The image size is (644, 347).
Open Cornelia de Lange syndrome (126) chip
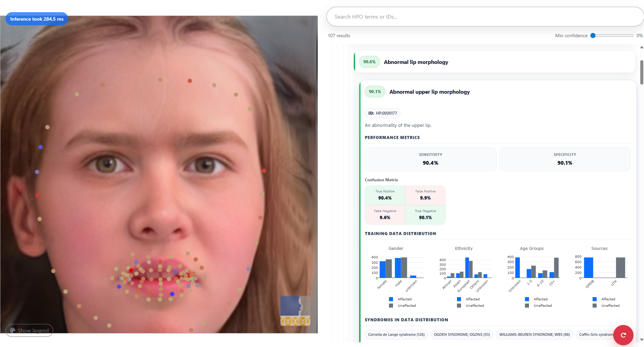(x=396, y=334)
